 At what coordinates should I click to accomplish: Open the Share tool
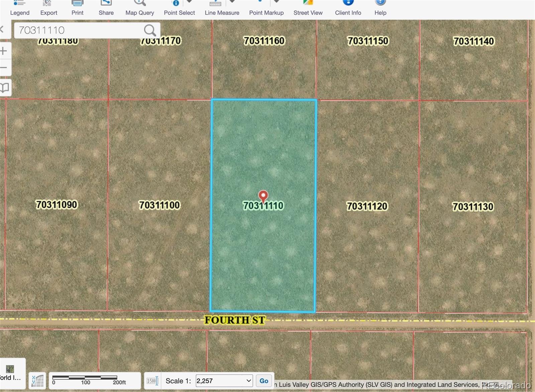(x=106, y=8)
